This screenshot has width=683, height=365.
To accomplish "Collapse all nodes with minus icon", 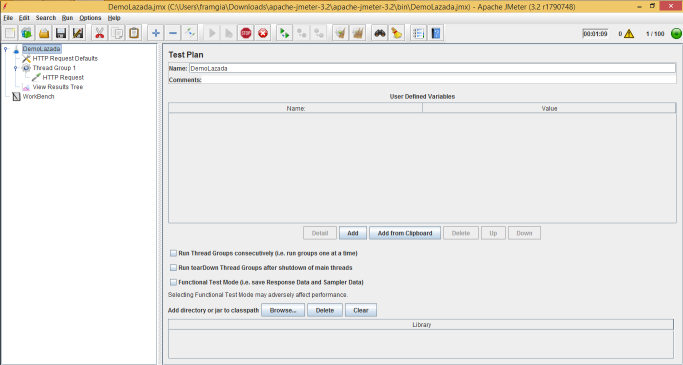I will (172, 33).
